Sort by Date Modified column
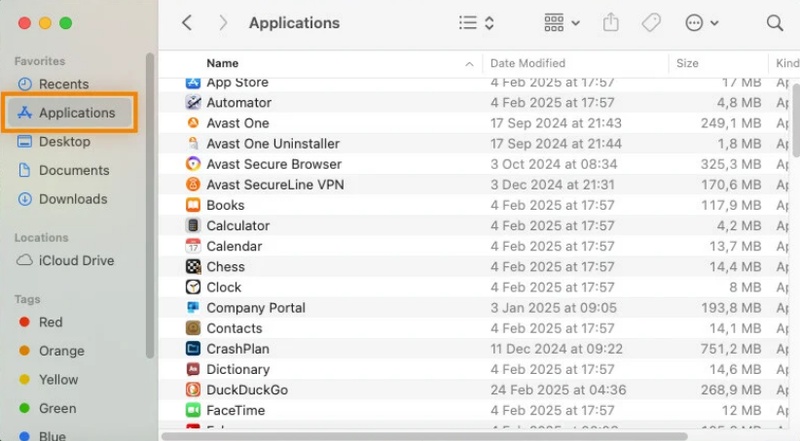Screen dimensions: 800x441 coord(528,63)
